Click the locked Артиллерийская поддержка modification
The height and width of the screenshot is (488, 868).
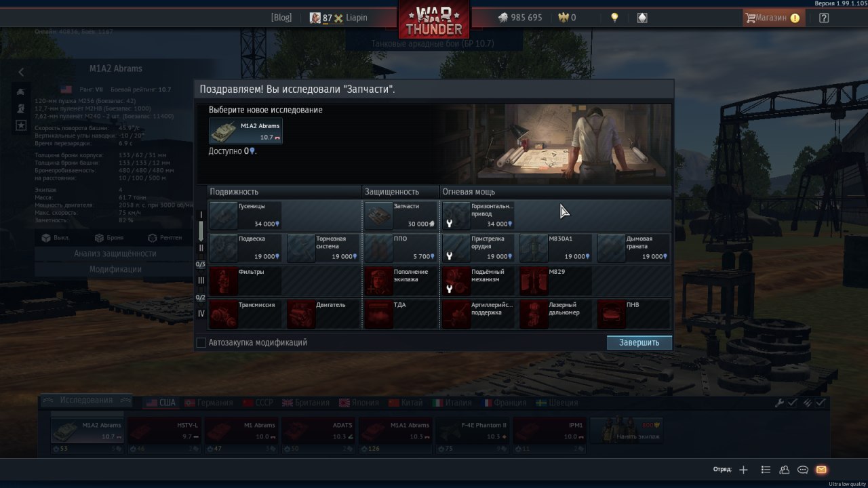[478, 314]
